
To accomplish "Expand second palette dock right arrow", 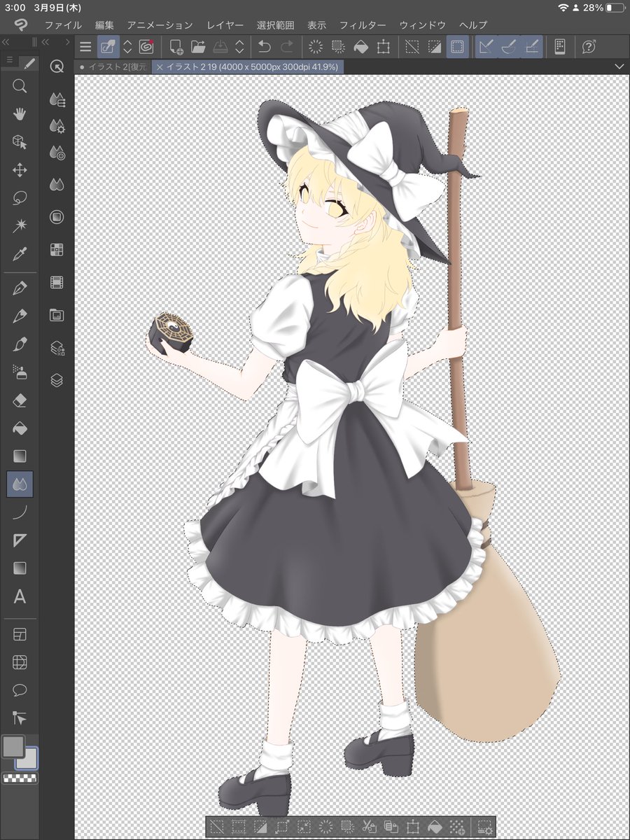I will 67,42.
